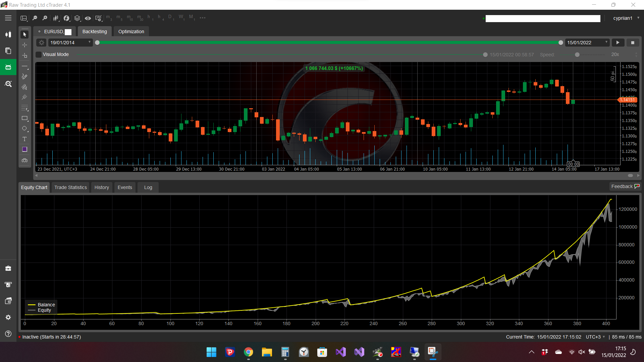
Task: Select the crosshair cursor tool
Action: pyautogui.click(x=24, y=45)
